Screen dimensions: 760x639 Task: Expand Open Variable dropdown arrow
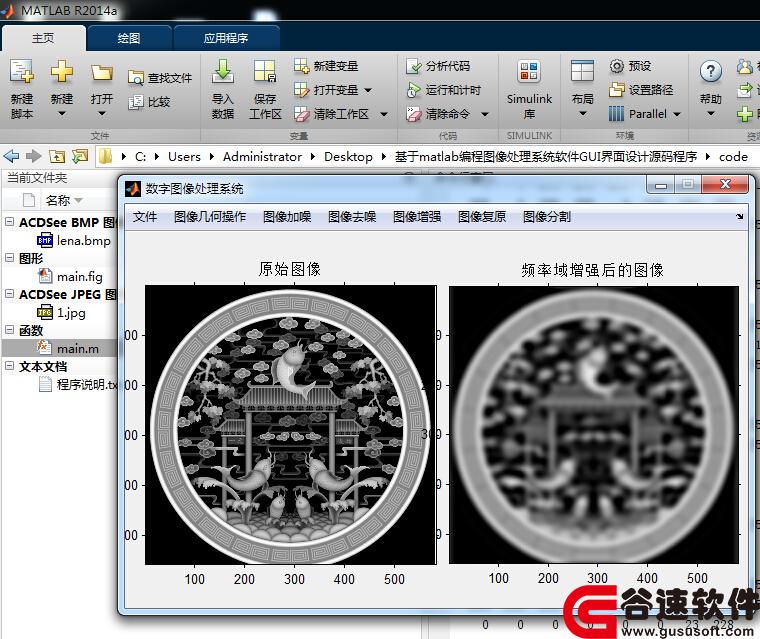(x=368, y=90)
